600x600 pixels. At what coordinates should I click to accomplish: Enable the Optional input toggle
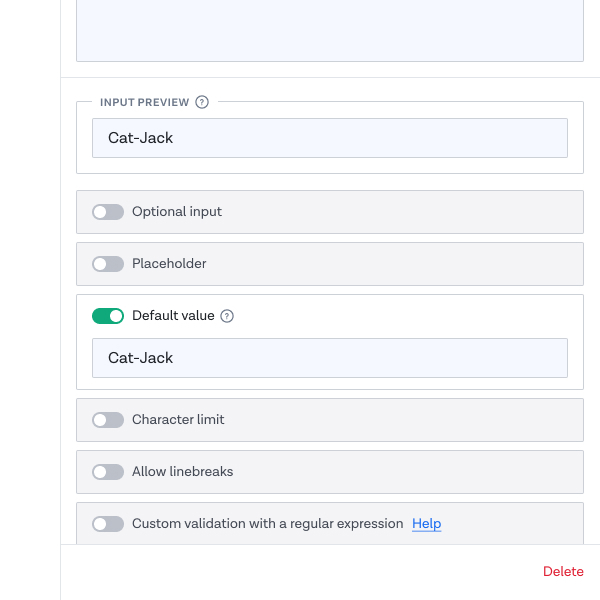108,212
